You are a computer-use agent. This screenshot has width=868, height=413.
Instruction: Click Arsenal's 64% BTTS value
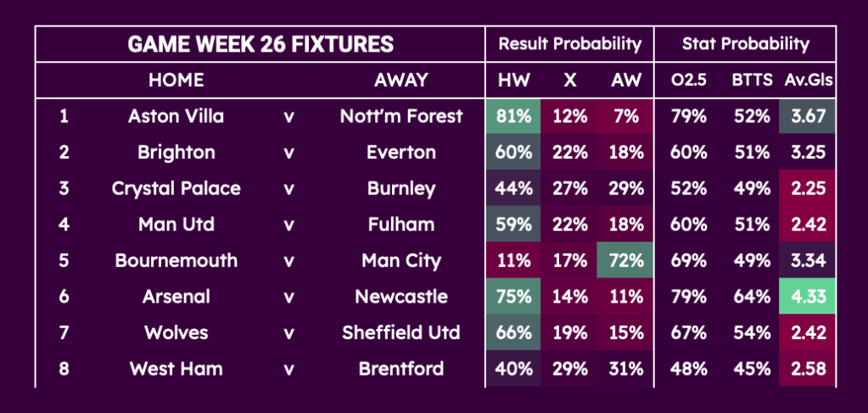click(752, 297)
